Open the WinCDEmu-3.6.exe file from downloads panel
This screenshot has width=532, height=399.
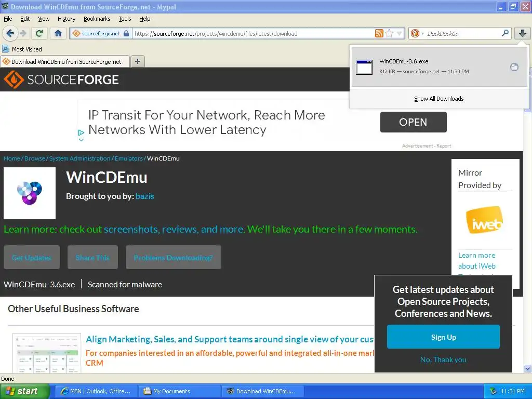(x=440, y=66)
